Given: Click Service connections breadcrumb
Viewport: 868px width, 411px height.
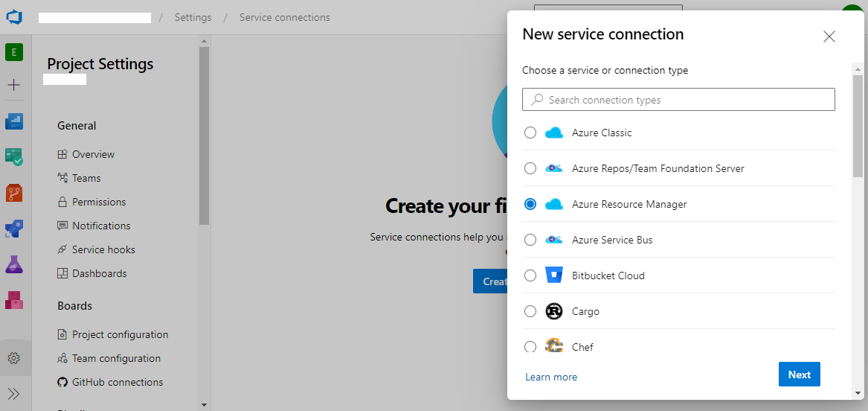Looking at the screenshot, I should click(x=285, y=17).
